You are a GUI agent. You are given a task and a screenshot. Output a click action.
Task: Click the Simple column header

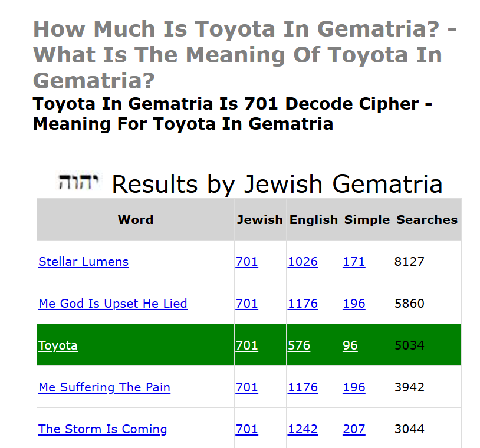[x=367, y=219]
